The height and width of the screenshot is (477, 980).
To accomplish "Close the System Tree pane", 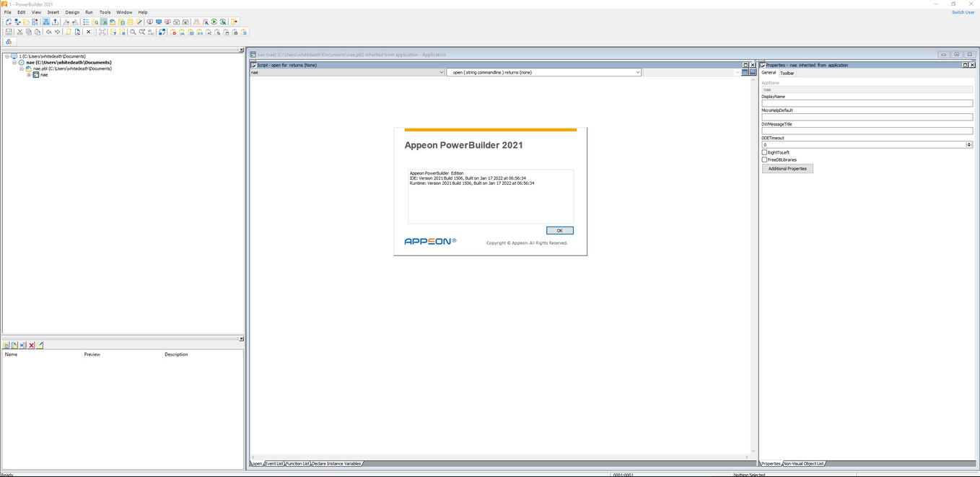I will click(x=241, y=50).
